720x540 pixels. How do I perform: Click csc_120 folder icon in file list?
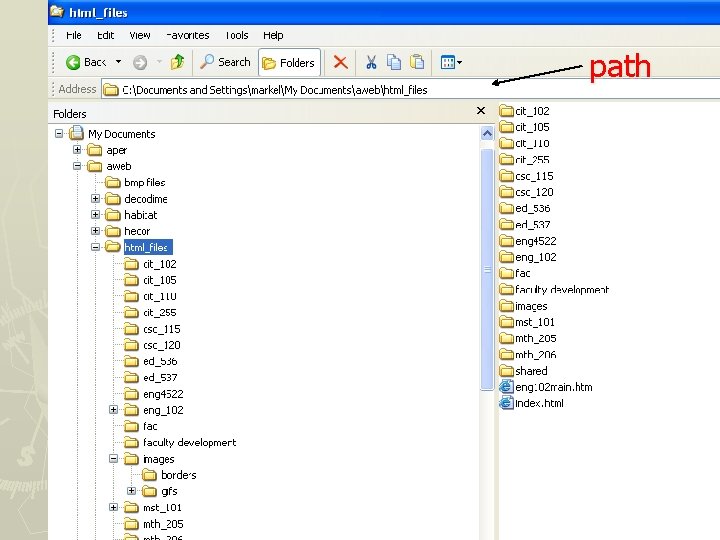(x=506, y=192)
